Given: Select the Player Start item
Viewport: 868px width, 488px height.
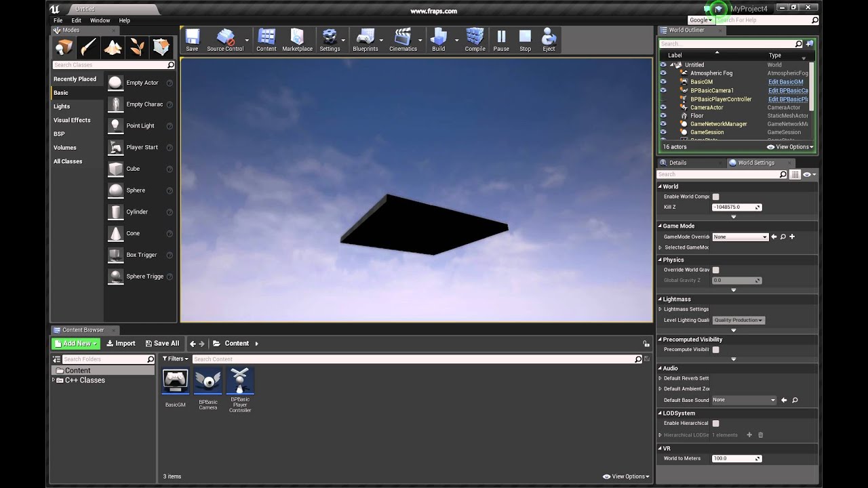Looking at the screenshot, I should point(140,147).
